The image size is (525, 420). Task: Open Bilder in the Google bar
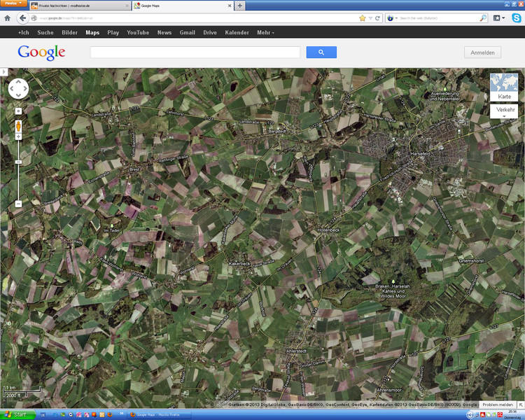pos(69,32)
